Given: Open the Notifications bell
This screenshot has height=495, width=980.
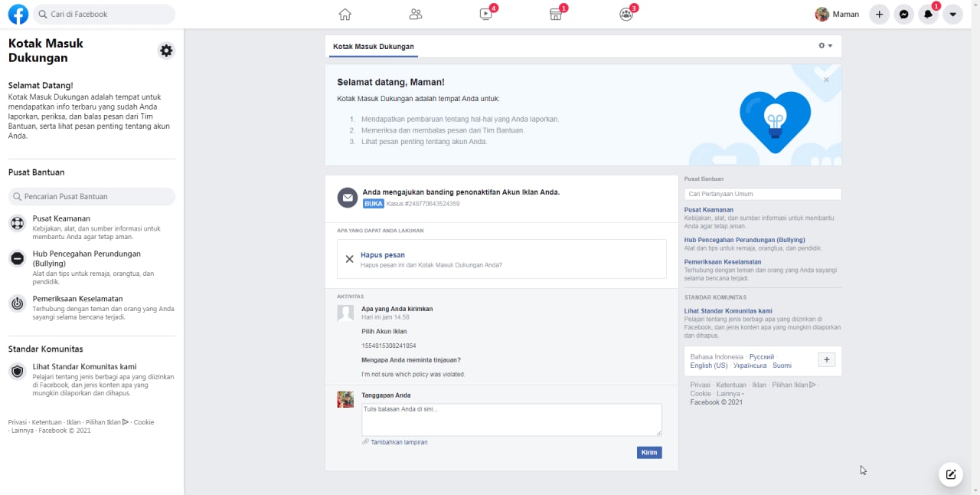Looking at the screenshot, I should pyautogui.click(x=928, y=14).
